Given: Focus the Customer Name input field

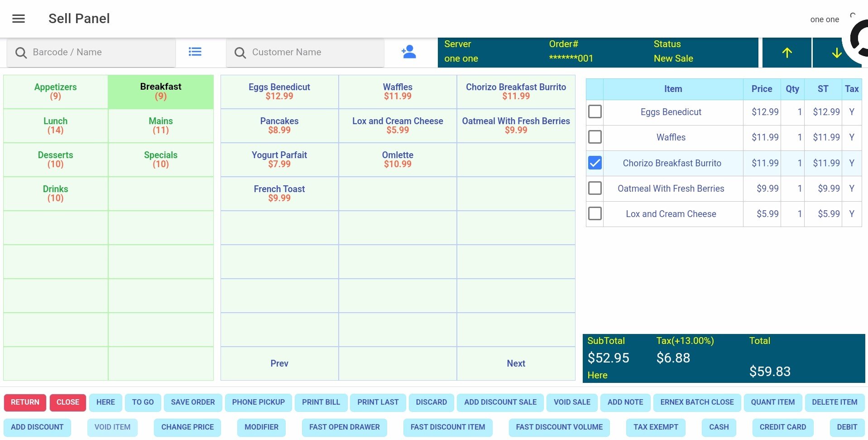Looking at the screenshot, I should pyautogui.click(x=305, y=53).
